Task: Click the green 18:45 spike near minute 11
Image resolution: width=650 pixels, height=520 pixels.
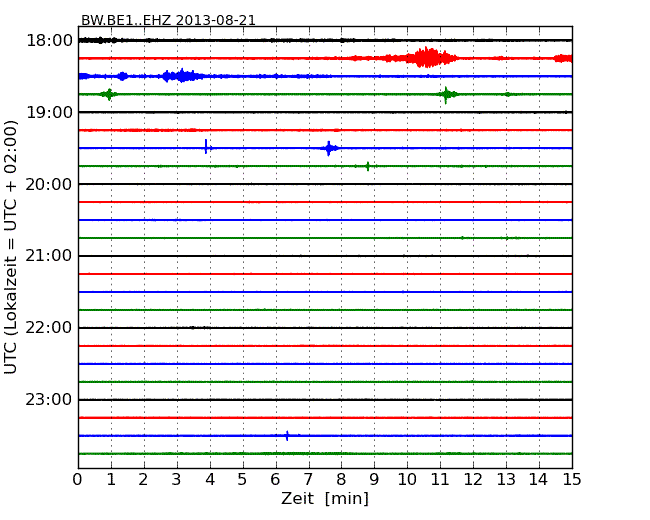Action: click(446, 95)
